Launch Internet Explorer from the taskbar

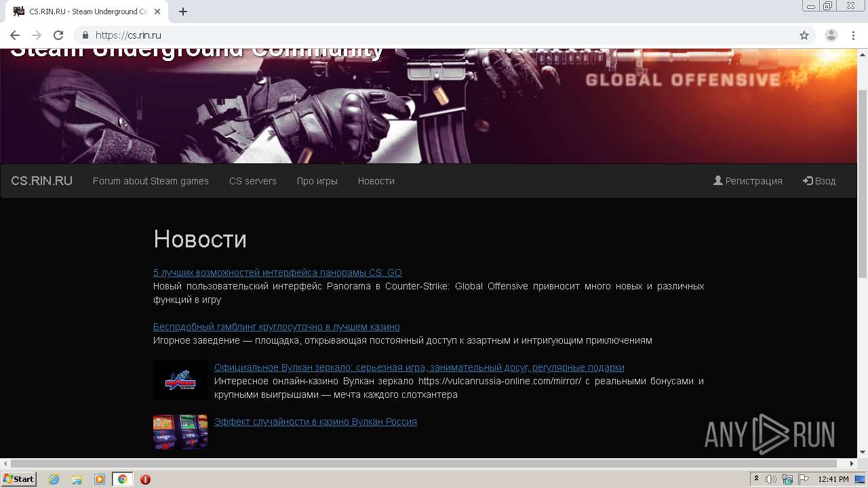point(54,479)
